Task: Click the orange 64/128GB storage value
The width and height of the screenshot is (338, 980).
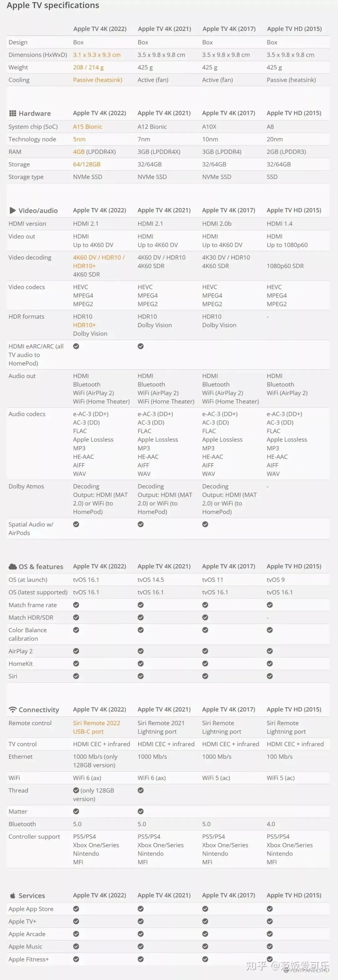Action: [x=87, y=164]
